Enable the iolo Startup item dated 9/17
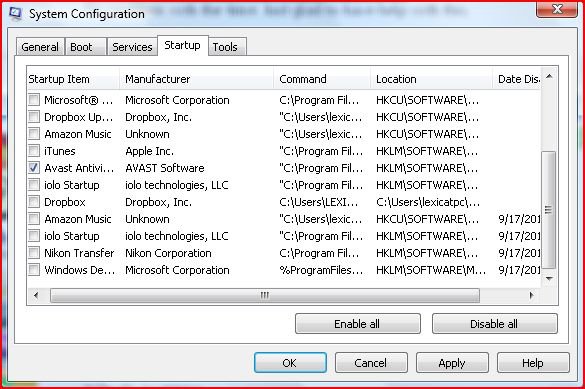Image resolution: width=585 pixels, height=389 pixels. 34,236
